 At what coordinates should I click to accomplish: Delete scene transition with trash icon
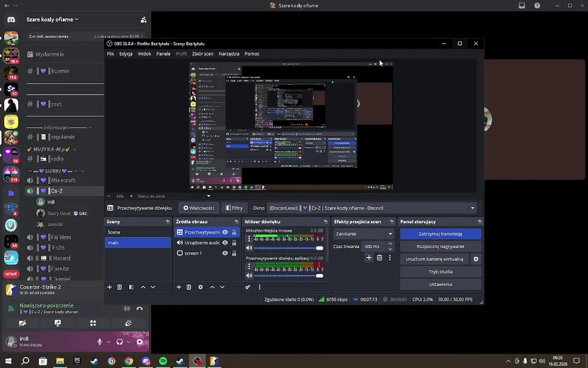click(380, 258)
